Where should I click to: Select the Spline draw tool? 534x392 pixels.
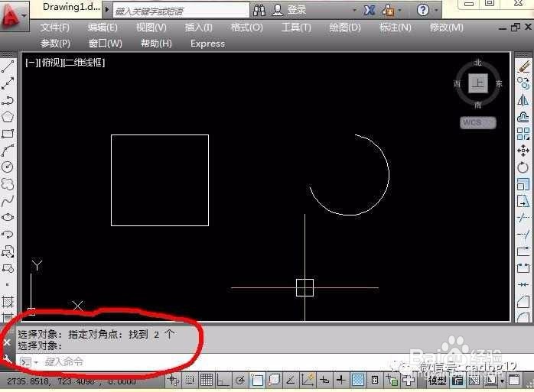[x=8, y=201]
